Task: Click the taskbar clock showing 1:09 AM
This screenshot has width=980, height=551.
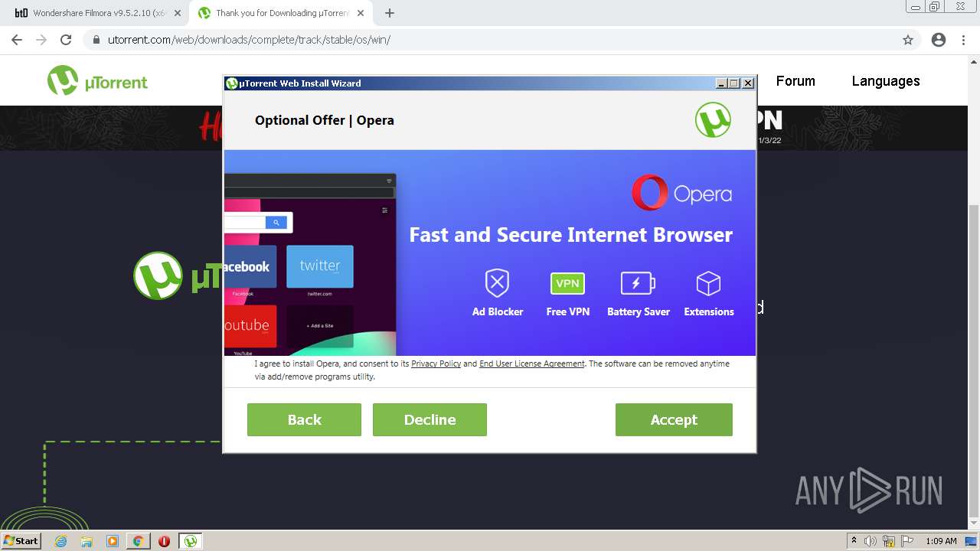Action: [x=941, y=541]
